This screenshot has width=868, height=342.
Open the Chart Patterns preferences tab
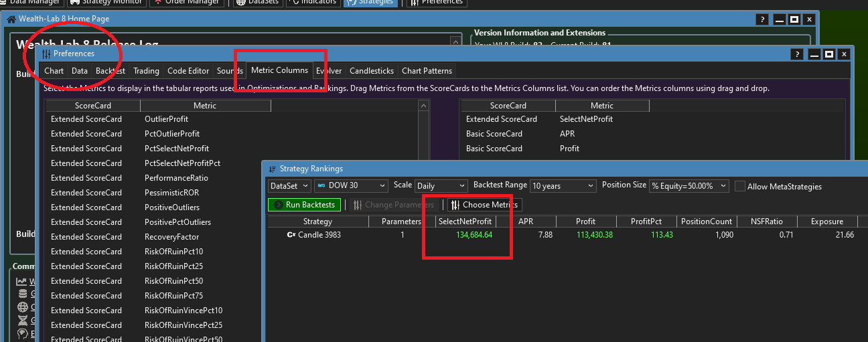[427, 71]
